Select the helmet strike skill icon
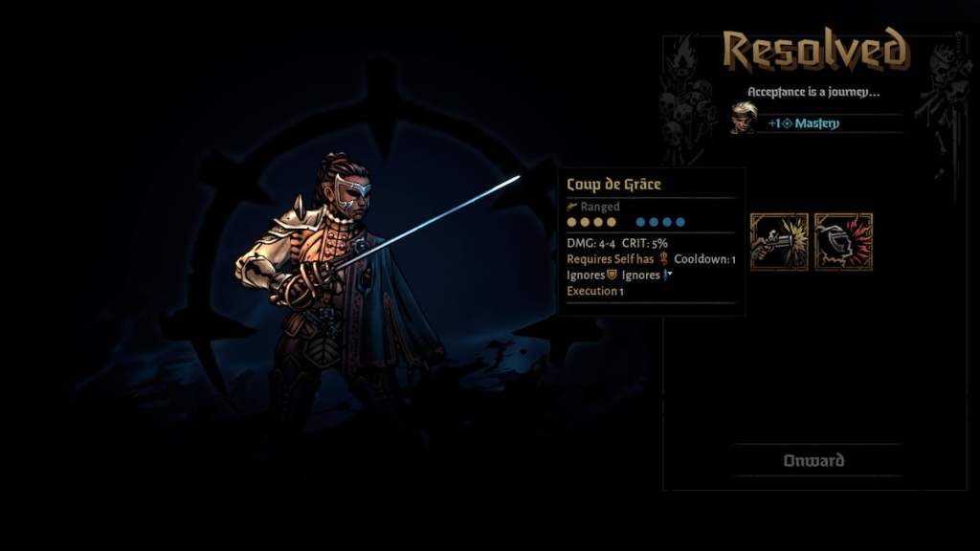The width and height of the screenshot is (980, 551). [x=843, y=242]
